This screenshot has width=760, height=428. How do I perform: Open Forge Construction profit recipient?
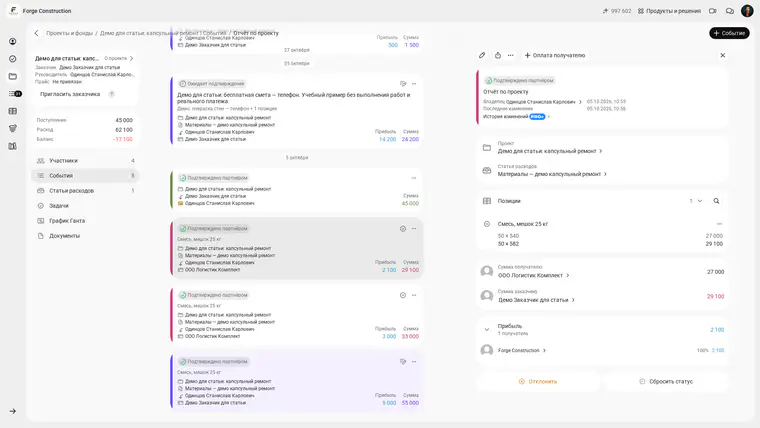pyautogui.click(x=522, y=350)
